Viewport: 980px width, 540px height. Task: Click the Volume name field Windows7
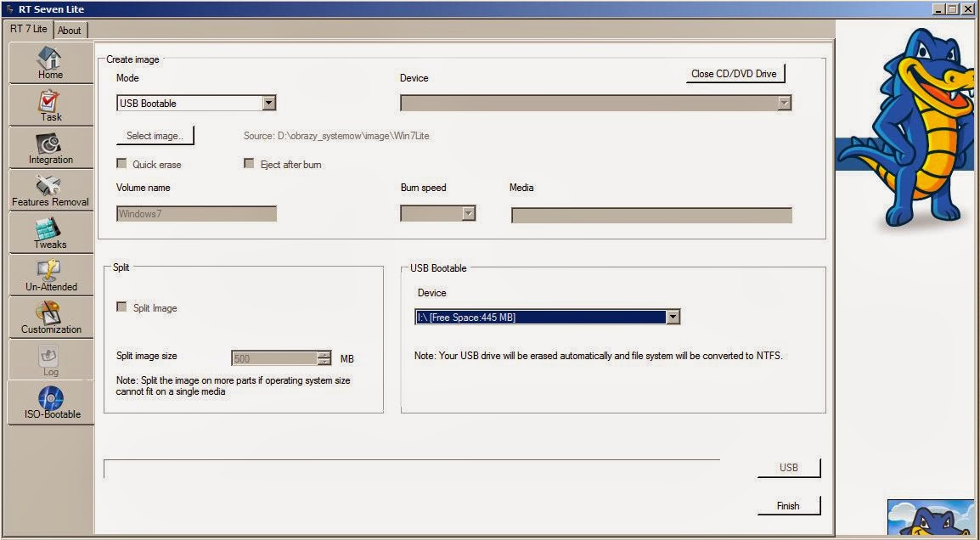196,214
